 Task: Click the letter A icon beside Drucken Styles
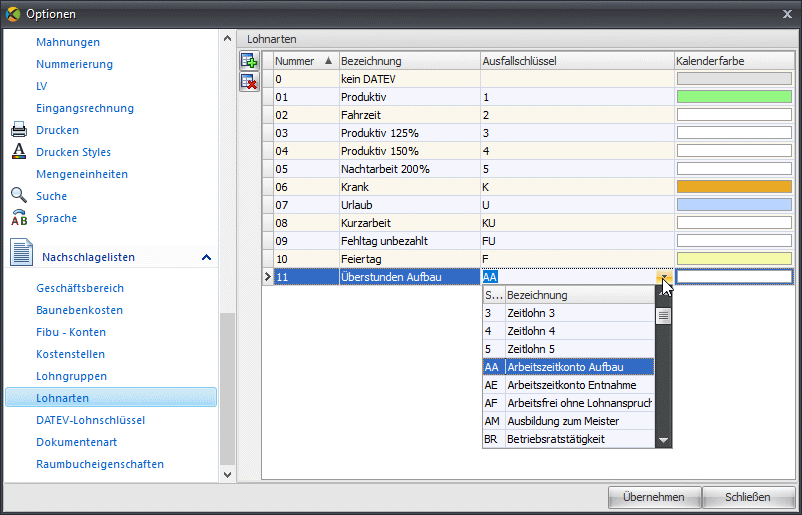point(19,152)
